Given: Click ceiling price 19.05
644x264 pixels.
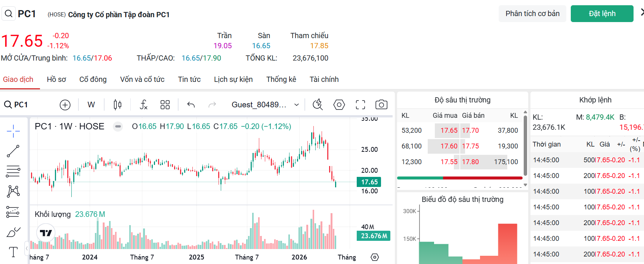Looking at the screenshot, I should [x=223, y=46].
